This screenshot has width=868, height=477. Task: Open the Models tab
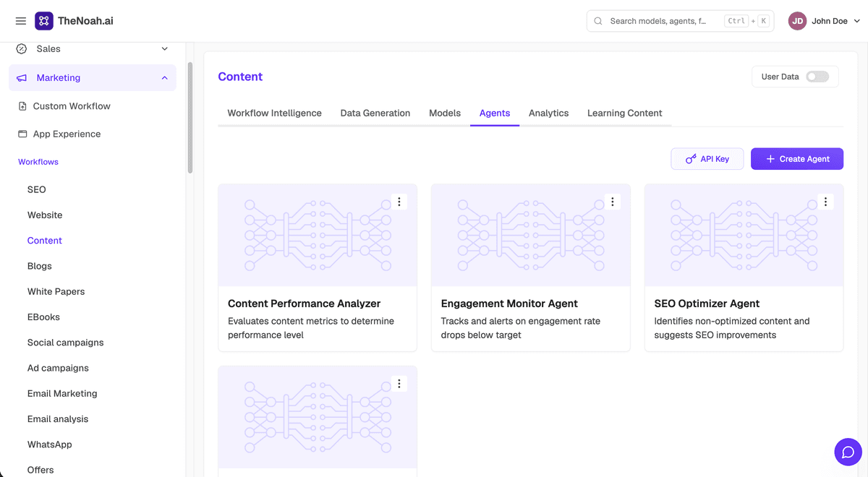click(445, 113)
